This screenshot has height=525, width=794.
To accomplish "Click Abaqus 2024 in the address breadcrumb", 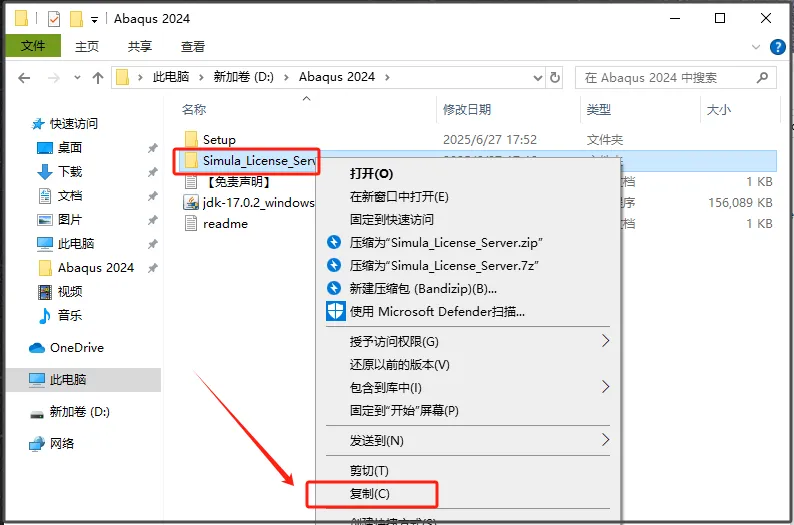I will click(x=336, y=77).
